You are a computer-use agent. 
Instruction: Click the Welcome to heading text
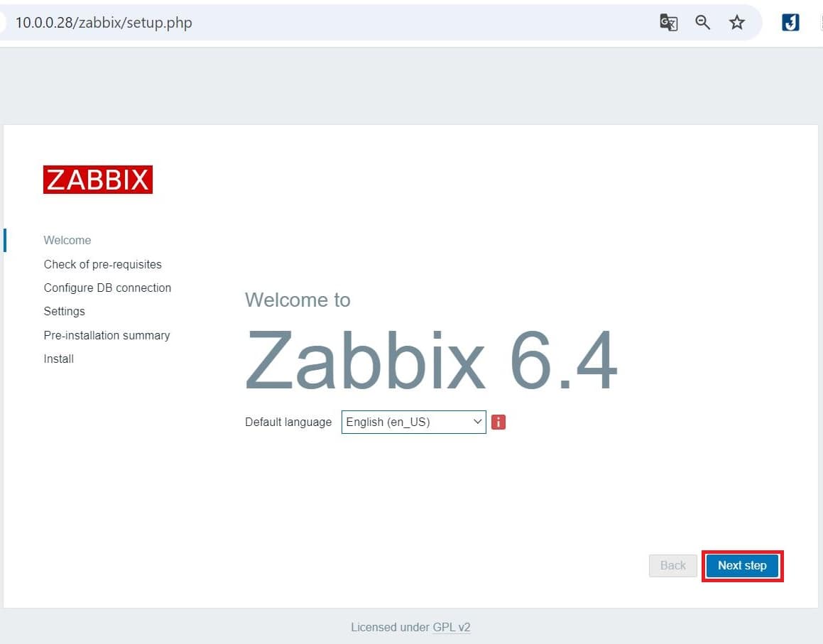[x=298, y=300]
